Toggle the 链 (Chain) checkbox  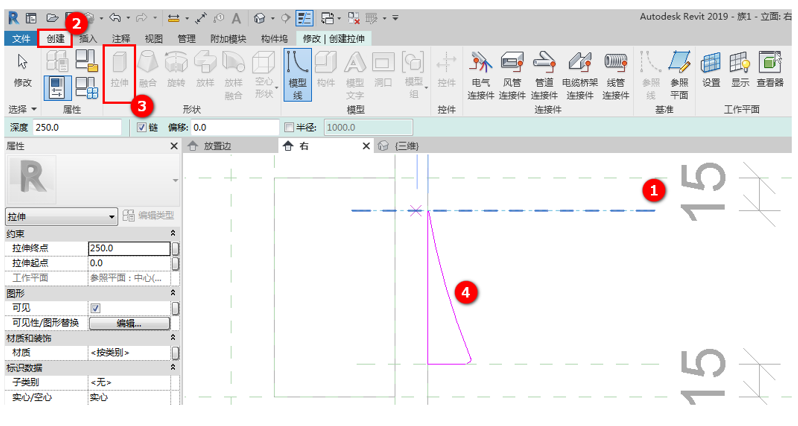tap(142, 127)
